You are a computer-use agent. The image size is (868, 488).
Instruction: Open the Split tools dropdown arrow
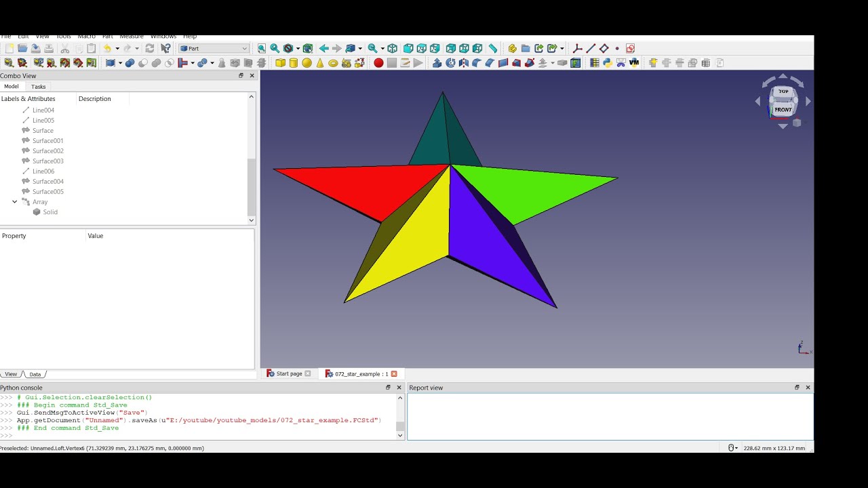pyautogui.click(x=212, y=63)
